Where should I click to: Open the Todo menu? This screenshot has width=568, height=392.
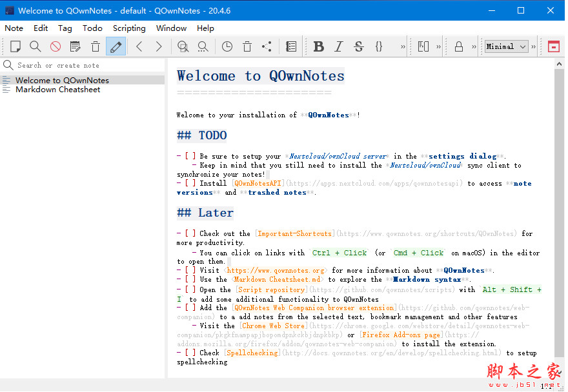click(x=92, y=28)
